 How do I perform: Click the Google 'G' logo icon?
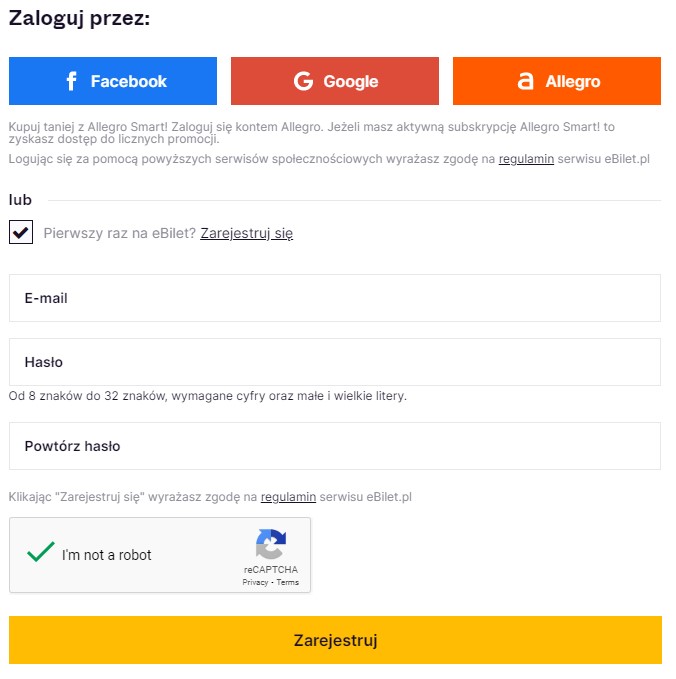coord(303,81)
